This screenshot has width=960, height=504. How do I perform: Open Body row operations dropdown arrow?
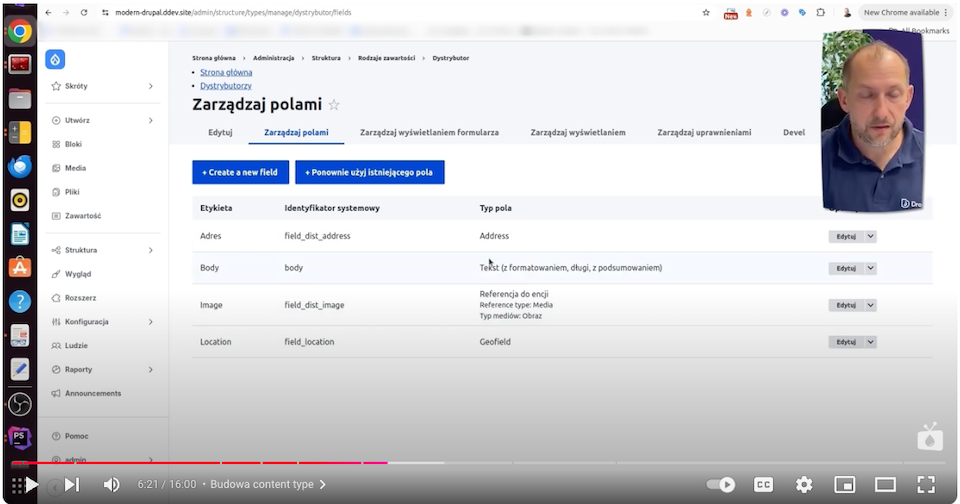pyautogui.click(x=870, y=268)
